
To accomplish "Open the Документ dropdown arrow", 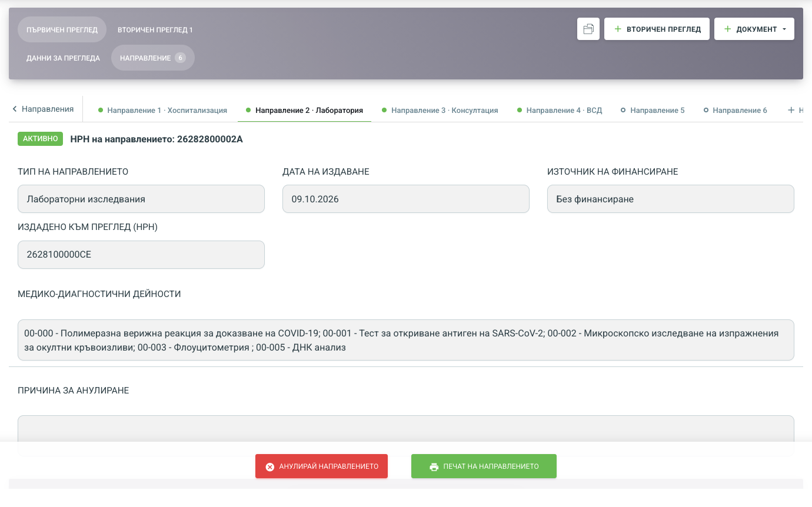I will [784, 29].
